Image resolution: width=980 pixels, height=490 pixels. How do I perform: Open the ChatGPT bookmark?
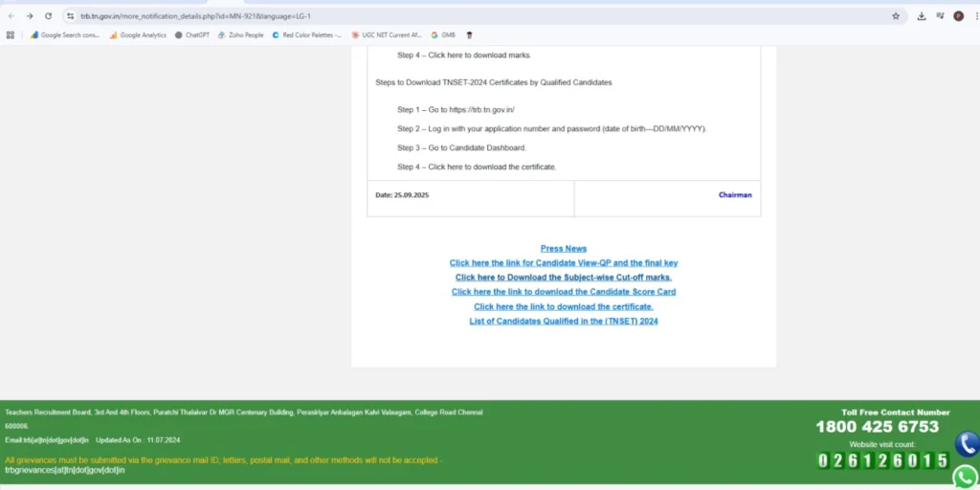[191, 35]
